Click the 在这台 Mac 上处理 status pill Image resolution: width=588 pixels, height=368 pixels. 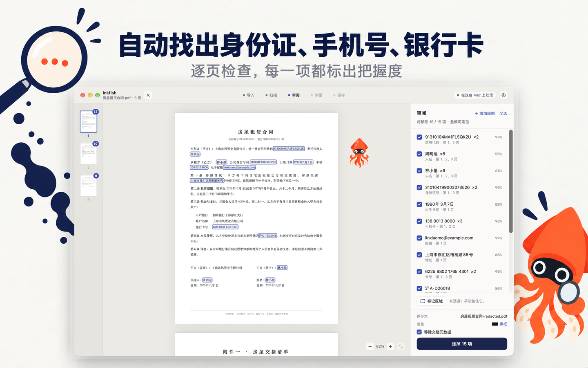point(474,95)
